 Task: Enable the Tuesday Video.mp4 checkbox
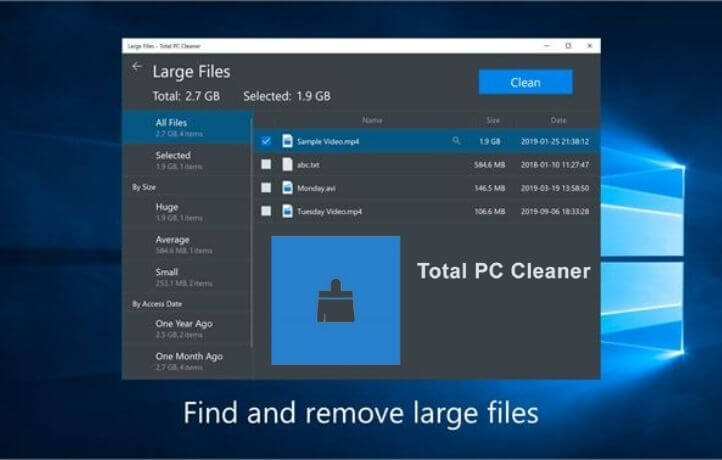click(x=266, y=211)
